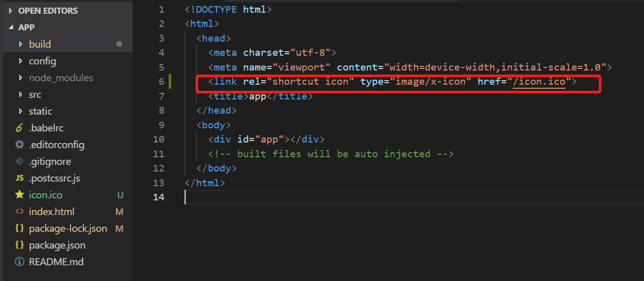Click the U git badge on icon.ico
644x281 pixels.
pos(120,195)
